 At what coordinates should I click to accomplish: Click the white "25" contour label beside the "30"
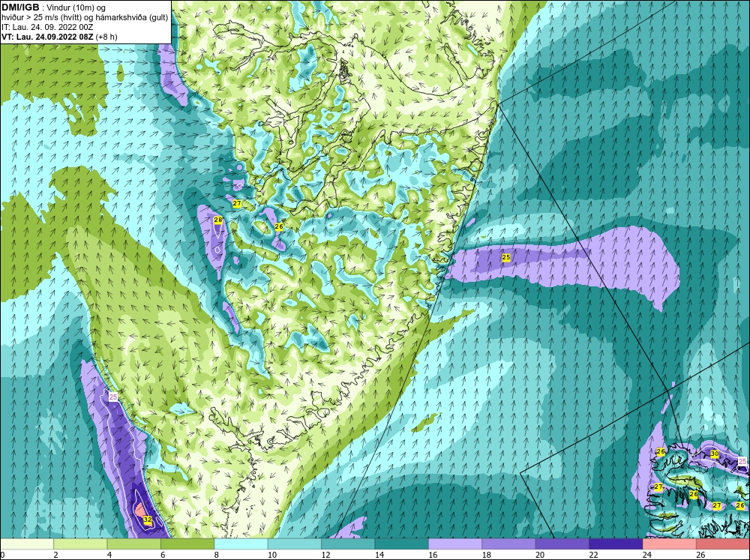click(x=742, y=461)
